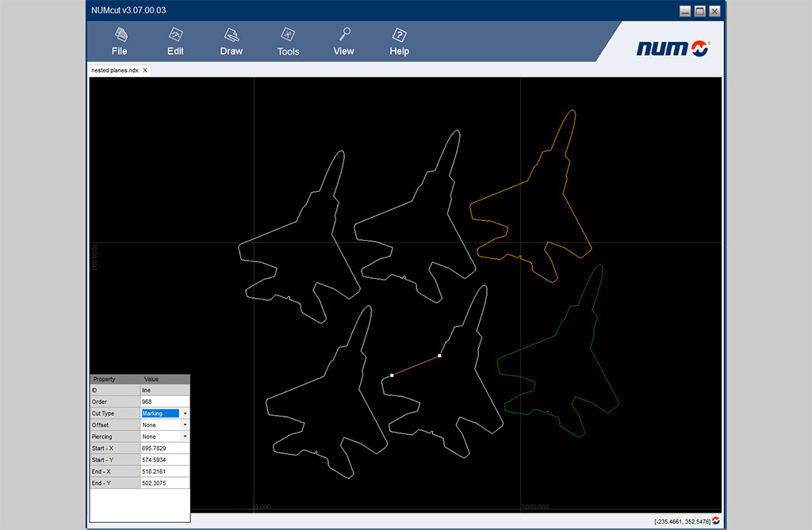
Task: Click the NUM logo in header
Action: (673, 48)
